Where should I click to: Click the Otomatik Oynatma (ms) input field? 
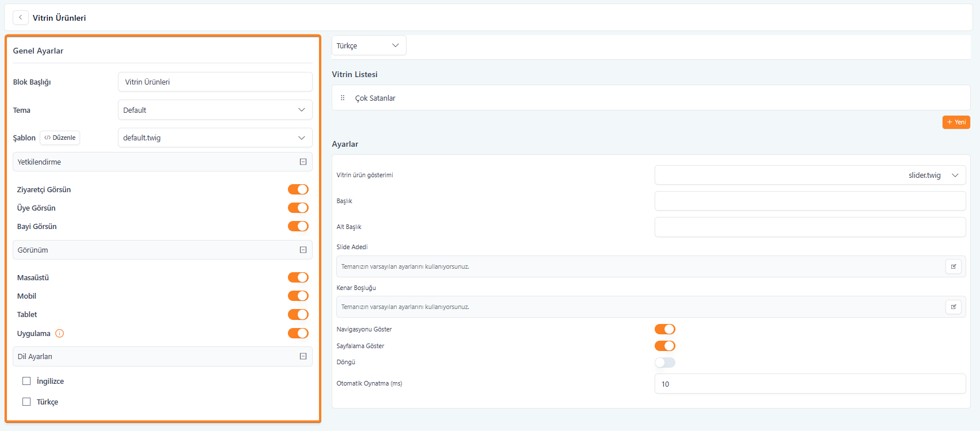810,384
